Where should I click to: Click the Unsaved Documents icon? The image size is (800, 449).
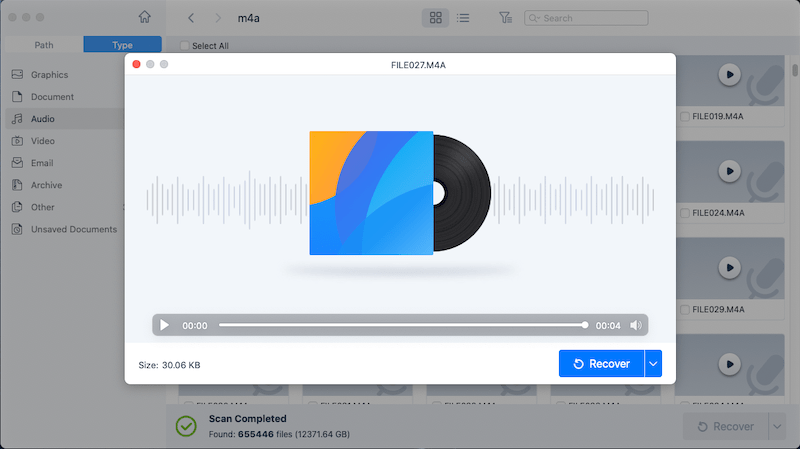[17, 229]
